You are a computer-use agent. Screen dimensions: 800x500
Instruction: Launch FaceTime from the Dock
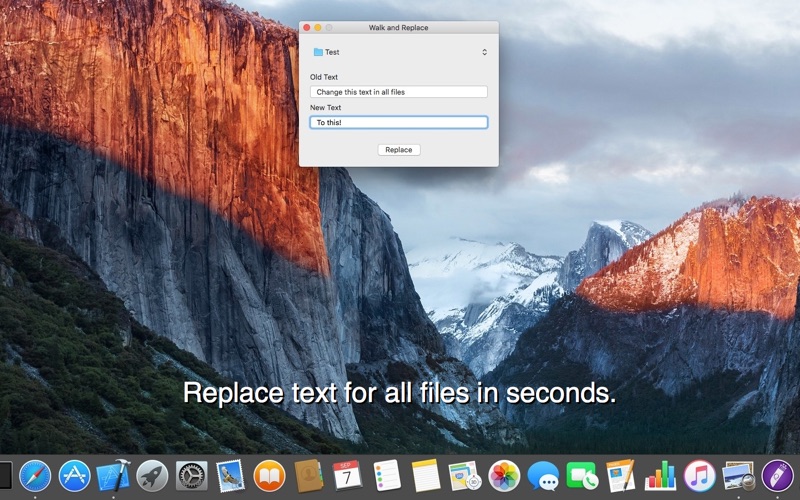[x=582, y=476]
